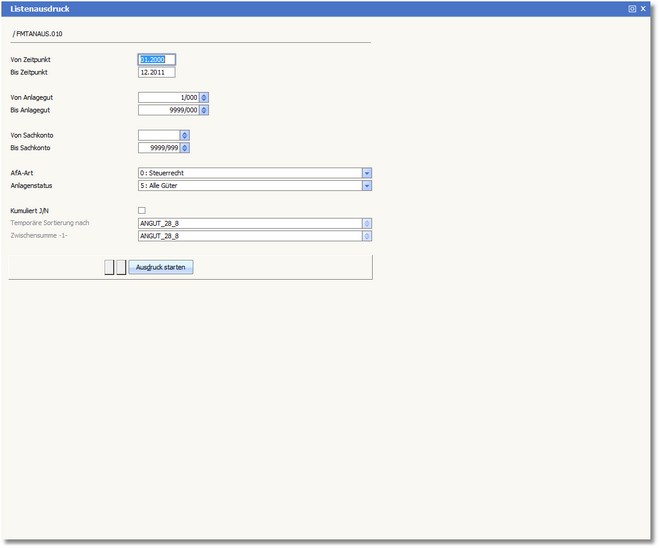The width and height of the screenshot is (659, 548).
Task: Expand the Anlagenstatus dropdown
Action: [x=367, y=185]
